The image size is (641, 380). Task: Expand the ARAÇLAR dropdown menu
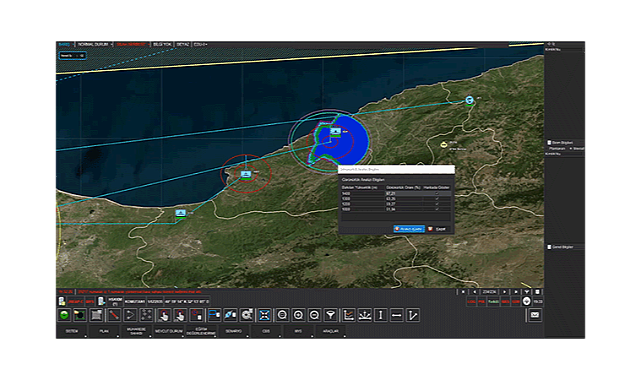330,331
